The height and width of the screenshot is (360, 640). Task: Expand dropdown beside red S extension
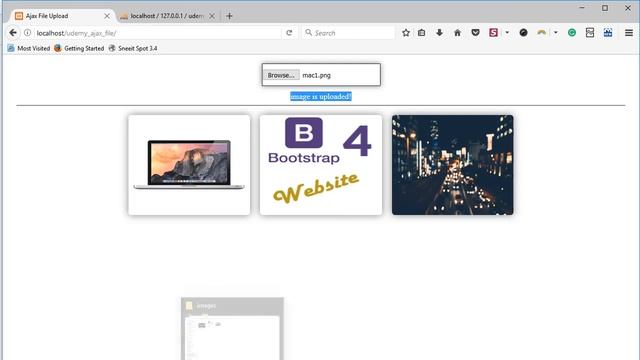click(507, 33)
